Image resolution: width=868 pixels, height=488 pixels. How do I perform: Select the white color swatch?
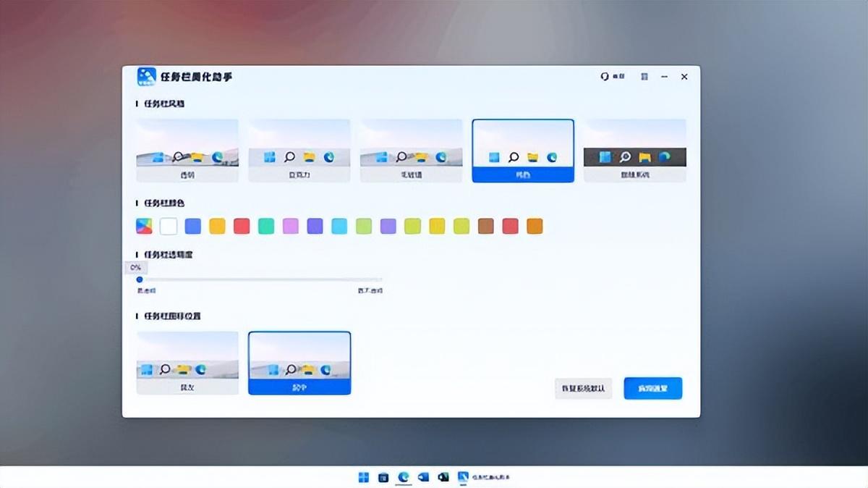[169, 227]
